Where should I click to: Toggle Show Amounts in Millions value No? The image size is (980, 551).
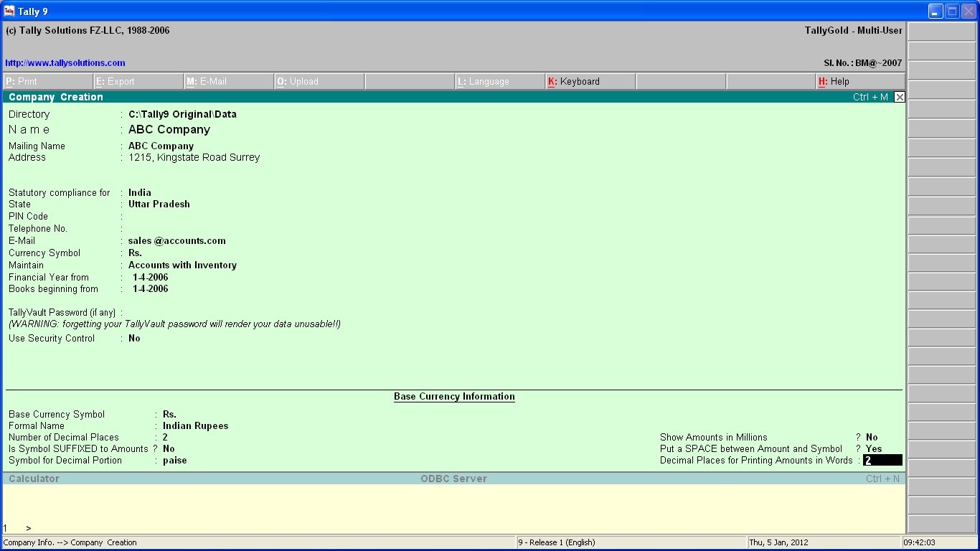click(872, 437)
